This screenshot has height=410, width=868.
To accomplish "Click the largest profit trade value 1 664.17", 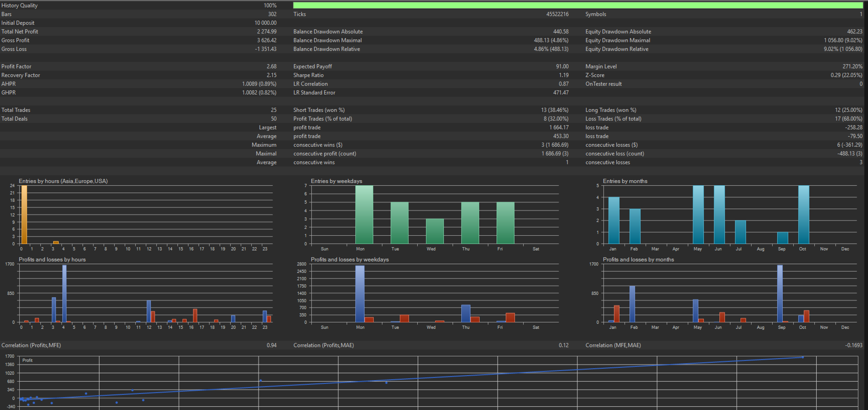I will pyautogui.click(x=558, y=127).
